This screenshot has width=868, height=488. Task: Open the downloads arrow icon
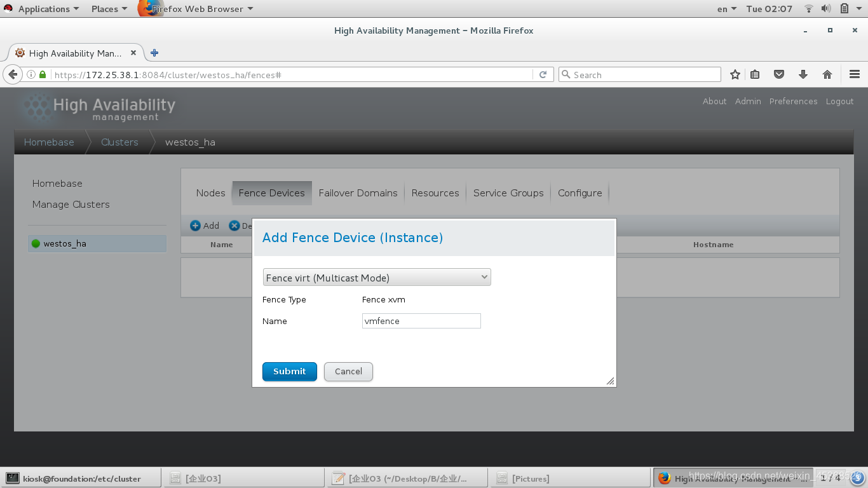(x=803, y=74)
